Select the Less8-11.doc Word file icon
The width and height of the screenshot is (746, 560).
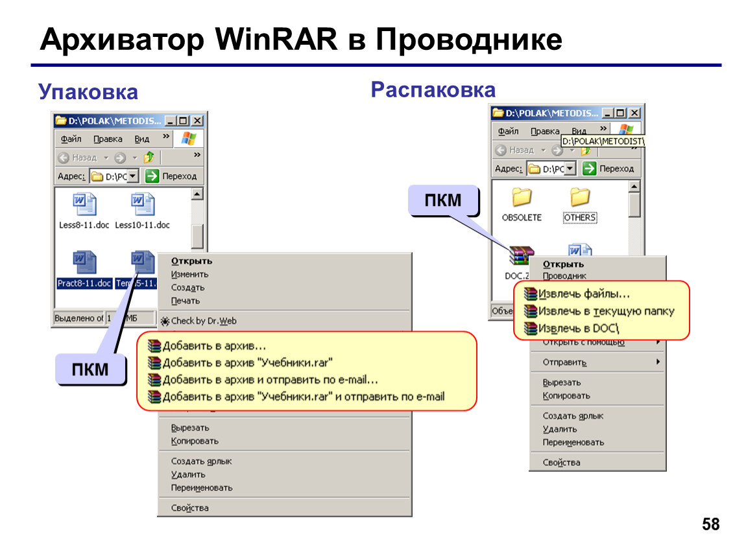(x=84, y=204)
